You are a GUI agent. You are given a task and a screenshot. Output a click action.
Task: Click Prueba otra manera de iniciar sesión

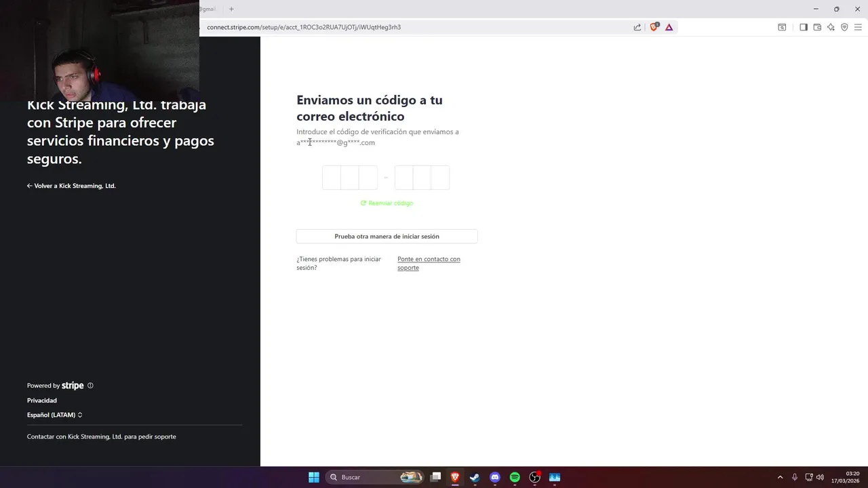coord(387,237)
